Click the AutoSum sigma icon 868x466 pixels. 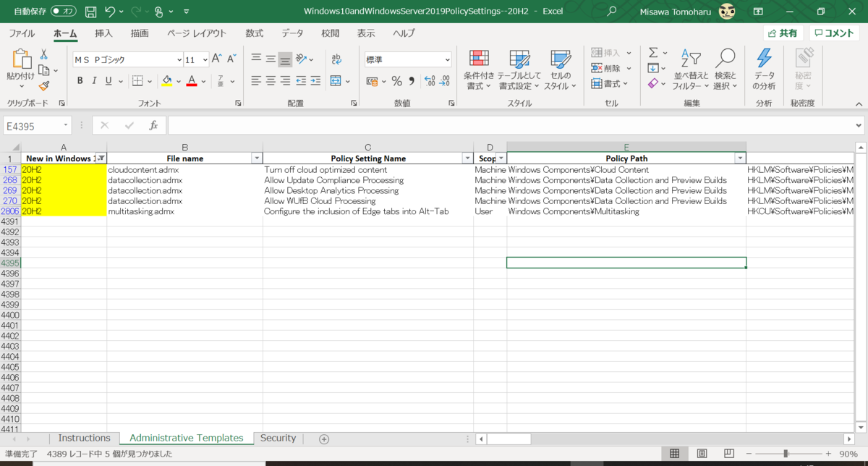653,53
